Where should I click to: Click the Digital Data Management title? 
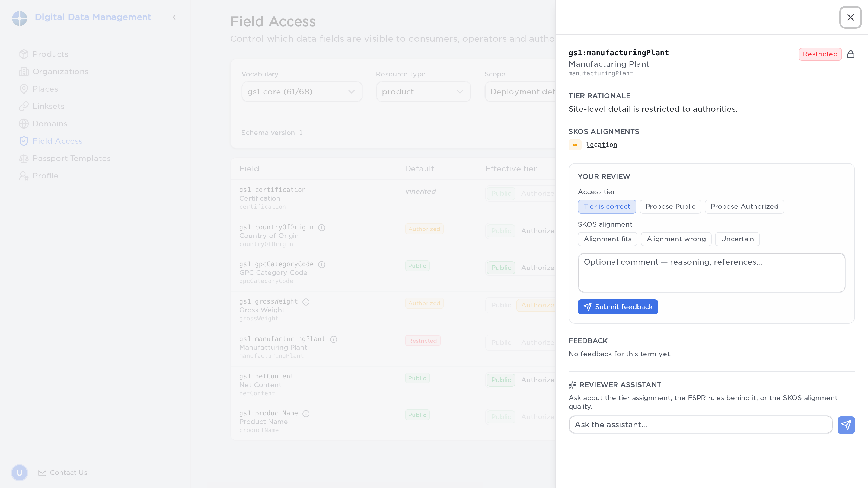coord(93,17)
